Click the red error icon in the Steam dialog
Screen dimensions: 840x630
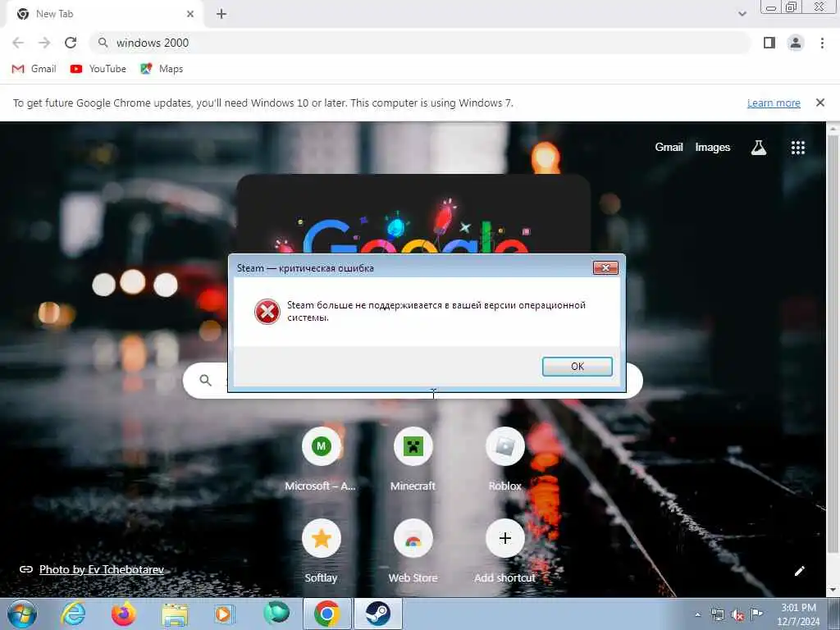pos(267,311)
